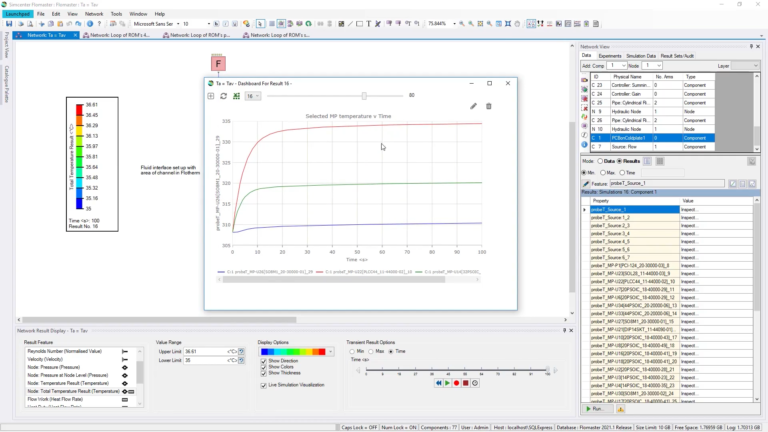
Task: Select Time radio in Network View
Action: coord(622,173)
